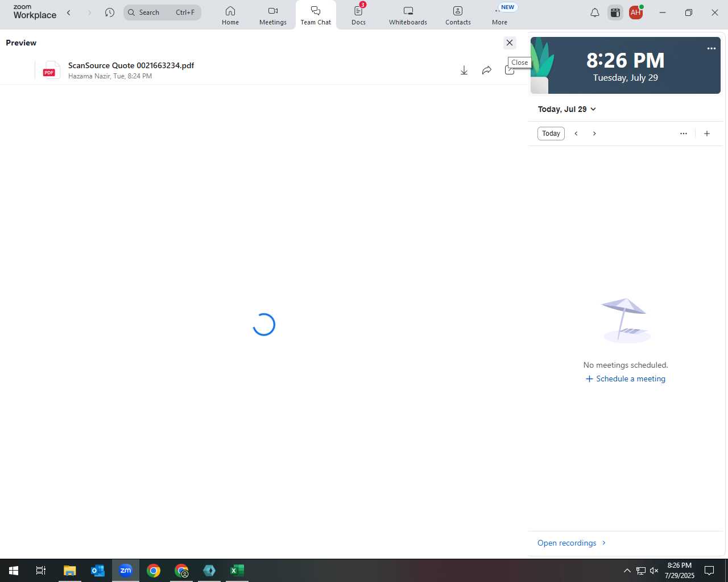Toggle the calendar panel icon

(615, 13)
